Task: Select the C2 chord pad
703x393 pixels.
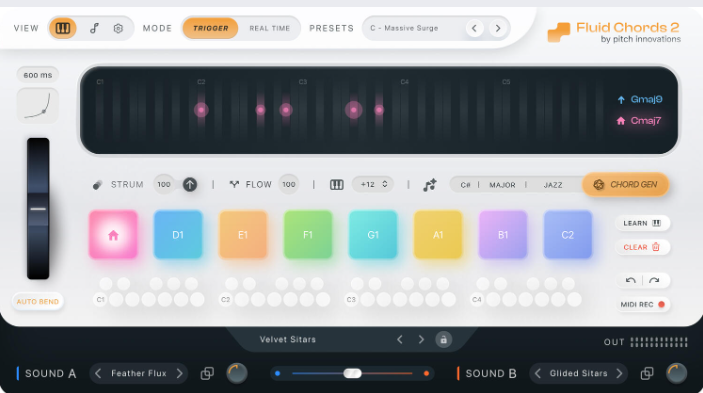Action: coord(568,234)
